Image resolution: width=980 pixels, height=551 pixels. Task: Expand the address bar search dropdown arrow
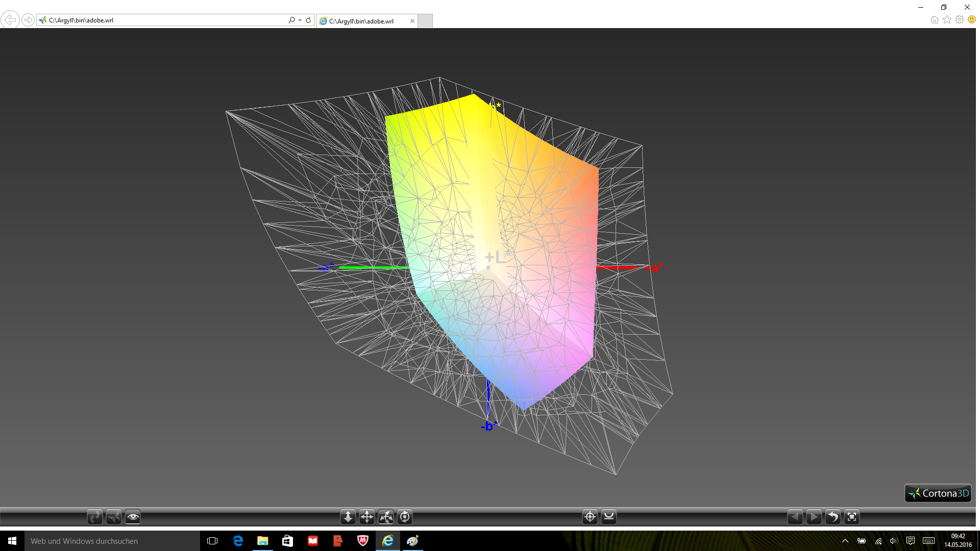[x=300, y=20]
